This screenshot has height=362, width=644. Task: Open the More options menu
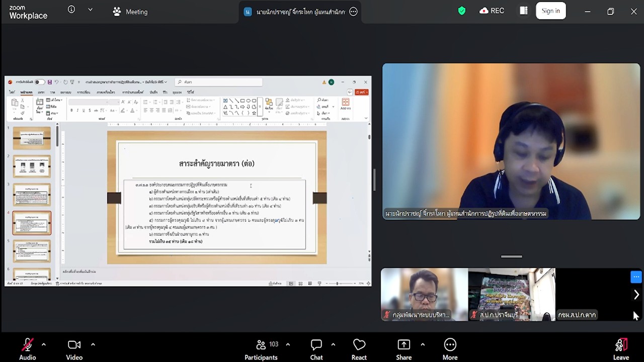tap(450, 345)
